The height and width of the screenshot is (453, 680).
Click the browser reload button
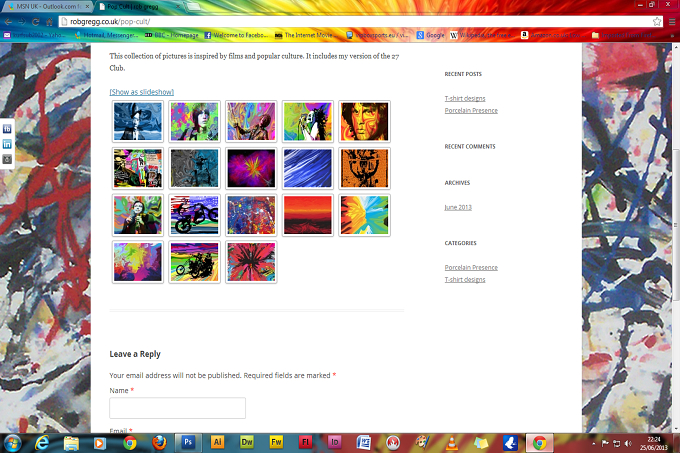click(36, 22)
